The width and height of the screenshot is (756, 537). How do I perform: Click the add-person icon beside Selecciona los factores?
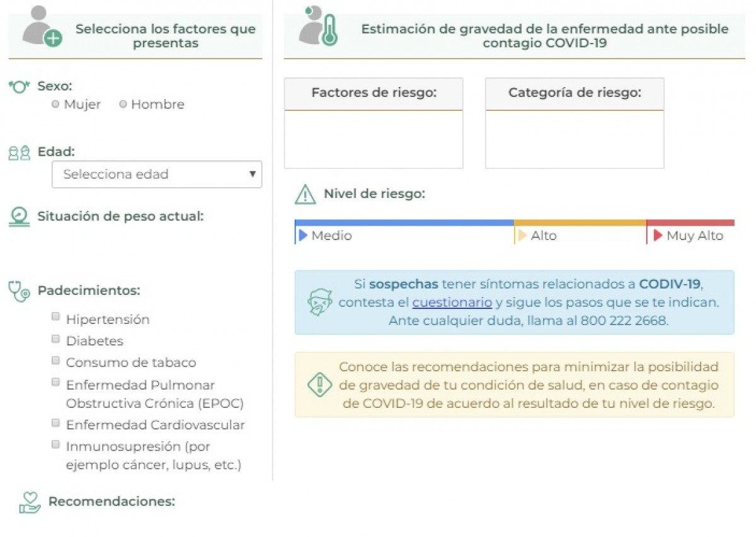42,26
